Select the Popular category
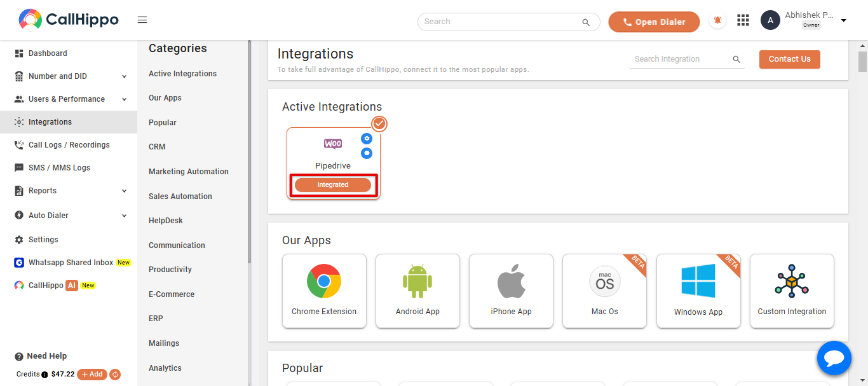Viewport: 868px width, 386px height. 163,123
